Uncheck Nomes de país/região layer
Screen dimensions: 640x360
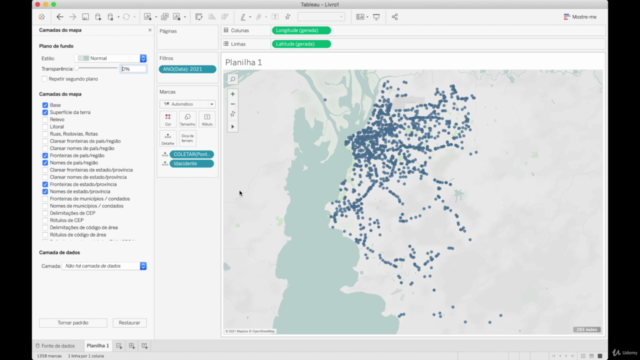45,163
